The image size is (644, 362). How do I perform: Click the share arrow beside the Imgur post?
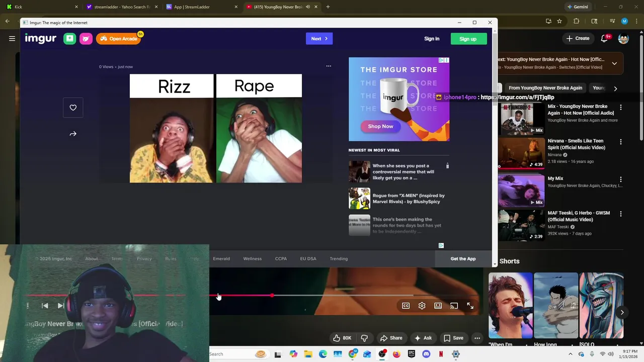(x=73, y=134)
